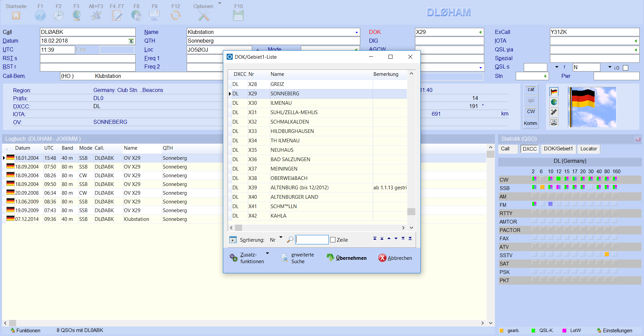Toggle the Komm. button

tap(531, 123)
